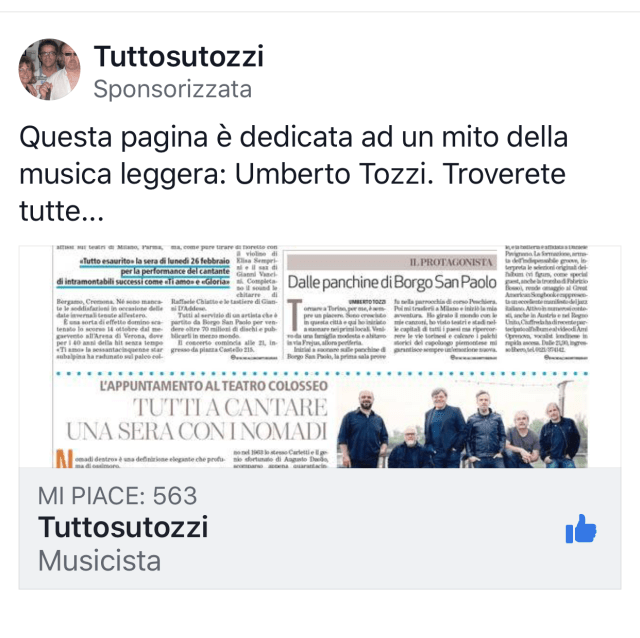Click the blue dotted divider in clipping

coord(322,373)
